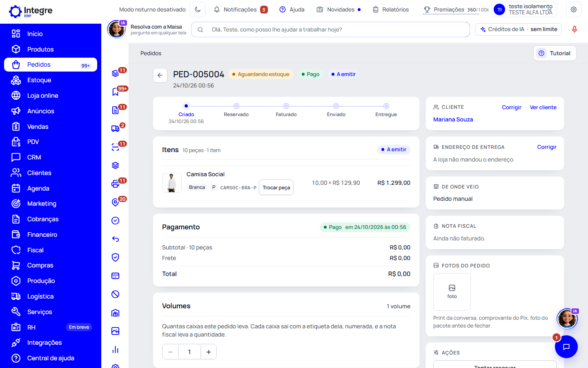
Task: Open the blue chat bubble button
Action: point(566,347)
